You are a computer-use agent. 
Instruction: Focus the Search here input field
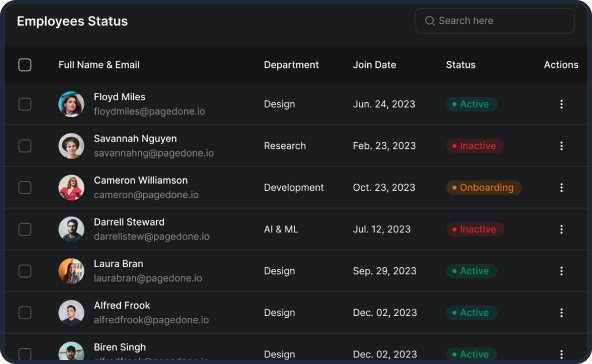click(495, 21)
